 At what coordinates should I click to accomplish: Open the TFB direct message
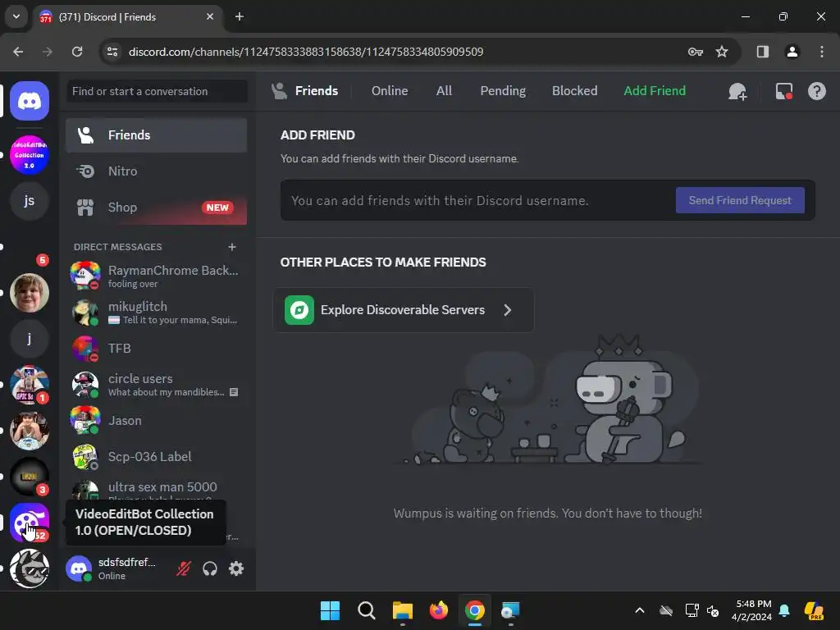[x=156, y=348]
